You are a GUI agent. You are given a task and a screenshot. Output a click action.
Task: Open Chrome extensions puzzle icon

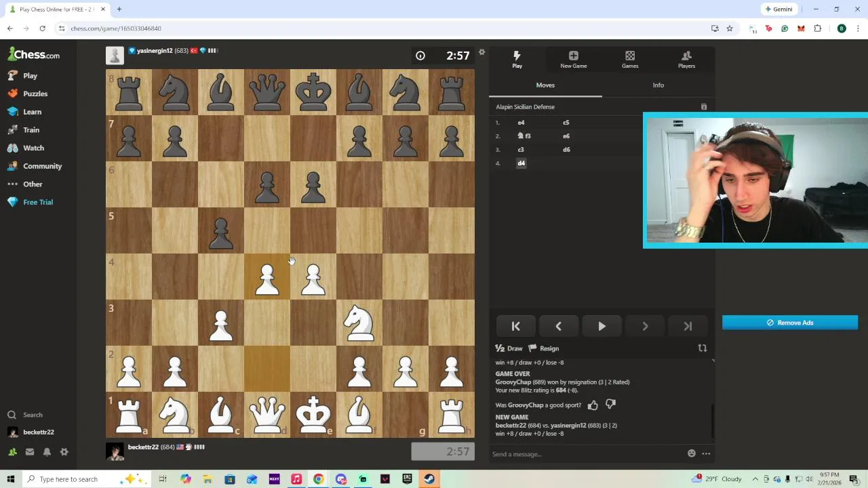818,28
